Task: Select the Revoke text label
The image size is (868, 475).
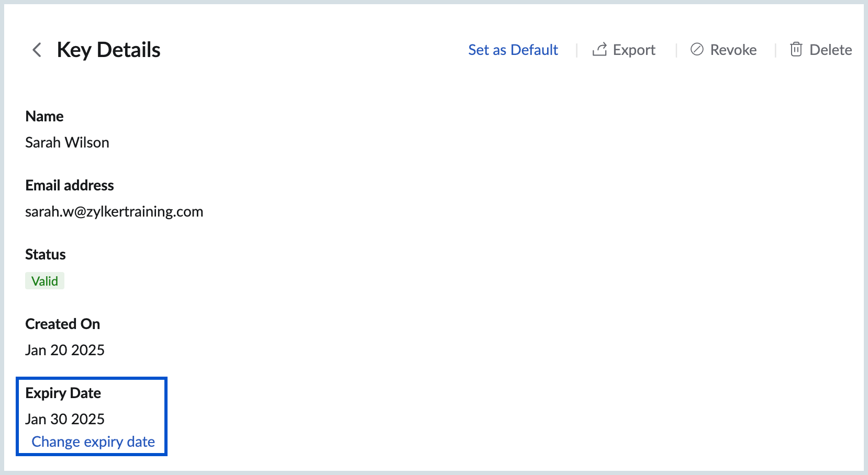Action: [x=733, y=50]
